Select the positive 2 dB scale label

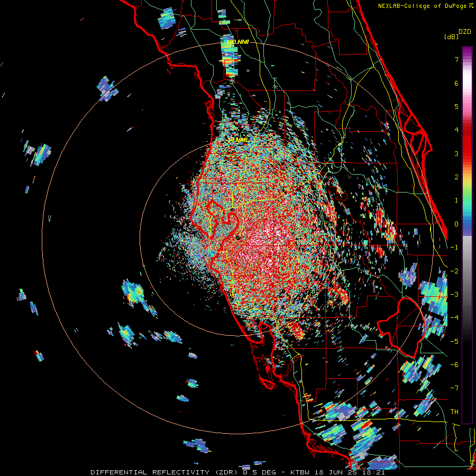click(456, 177)
